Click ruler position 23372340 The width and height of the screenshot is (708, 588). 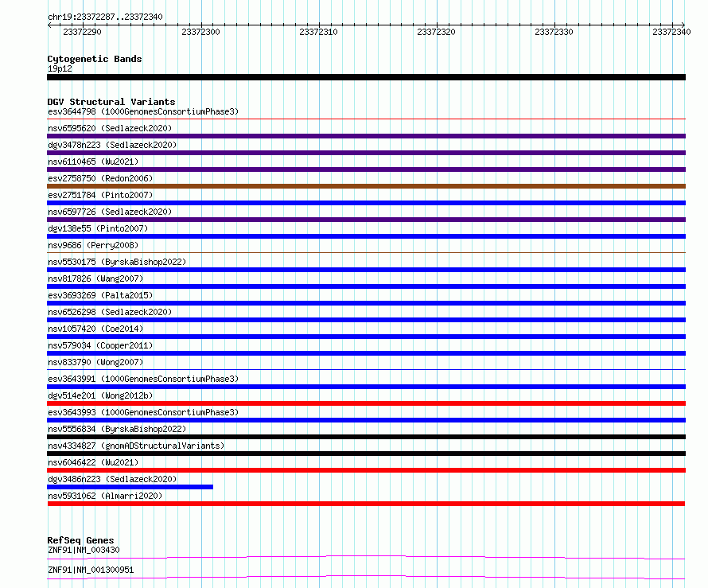(671, 32)
